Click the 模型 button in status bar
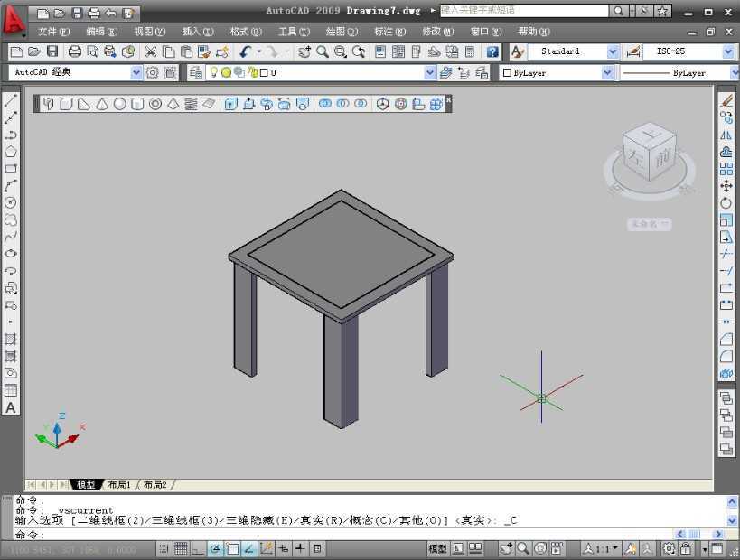Viewport: 740px width, 560px height. click(x=437, y=548)
